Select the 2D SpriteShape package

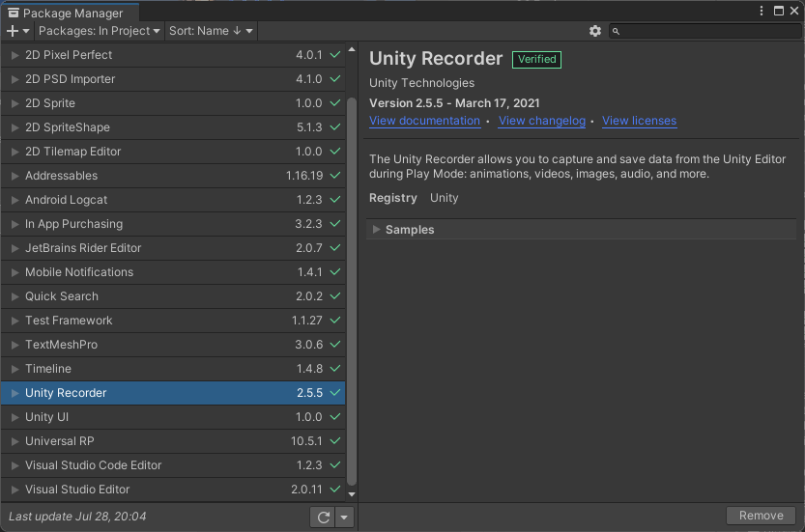pos(173,127)
